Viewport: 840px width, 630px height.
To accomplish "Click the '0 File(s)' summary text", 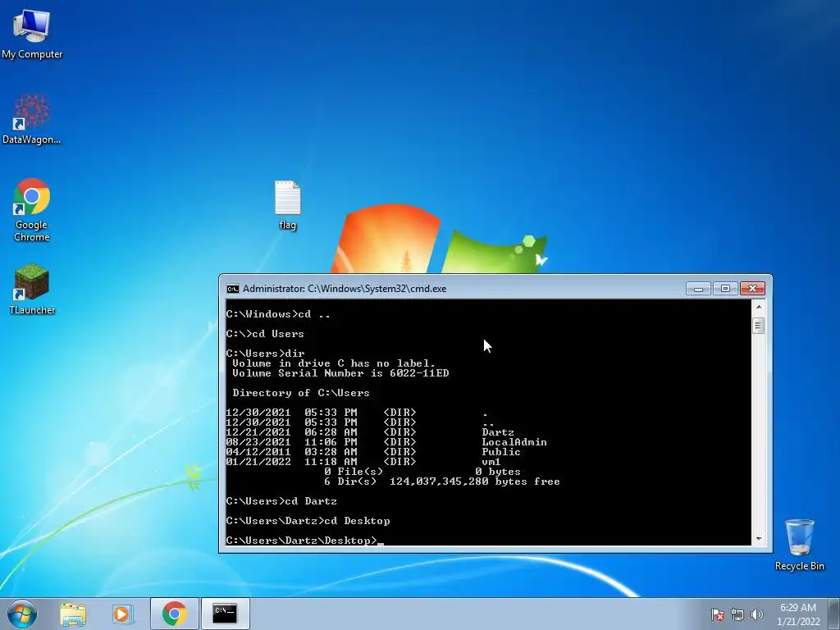I will pos(354,472).
